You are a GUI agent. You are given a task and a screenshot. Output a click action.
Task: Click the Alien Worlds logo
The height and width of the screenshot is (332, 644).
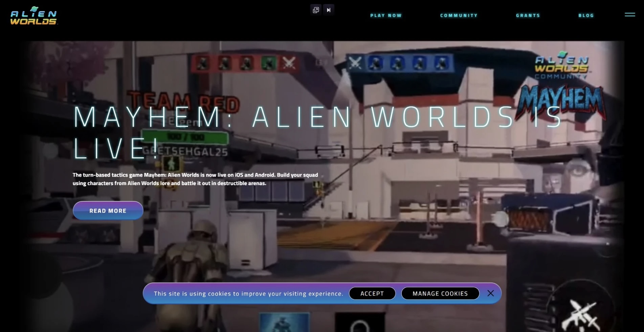coord(34,16)
